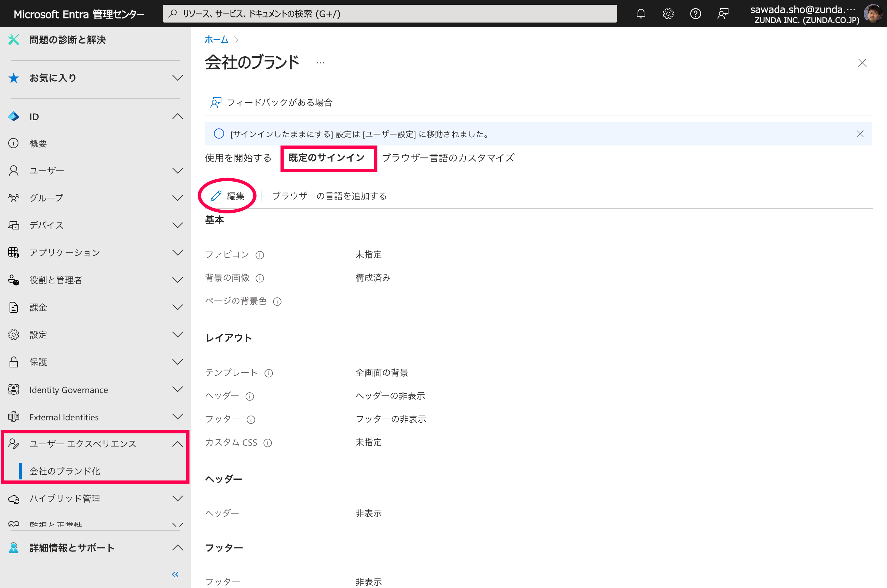Select the 既定のサインイン tab
Screen dimensions: 887x588
(x=326, y=158)
